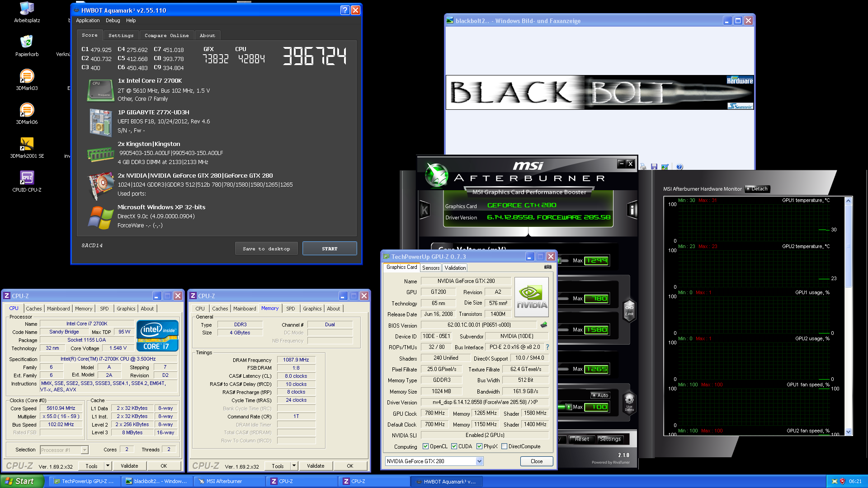Click the Settings button in MSI Afterburner
The height and width of the screenshot is (488, 868).
pos(610,439)
